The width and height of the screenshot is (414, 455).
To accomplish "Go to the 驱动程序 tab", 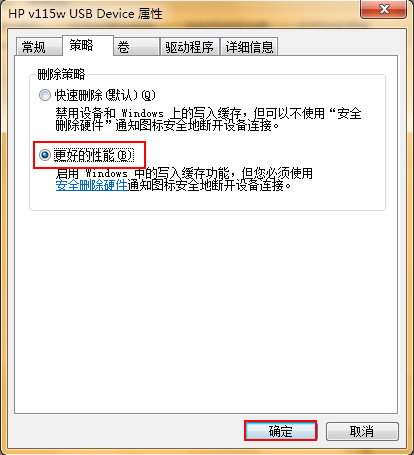I will [x=189, y=47].
